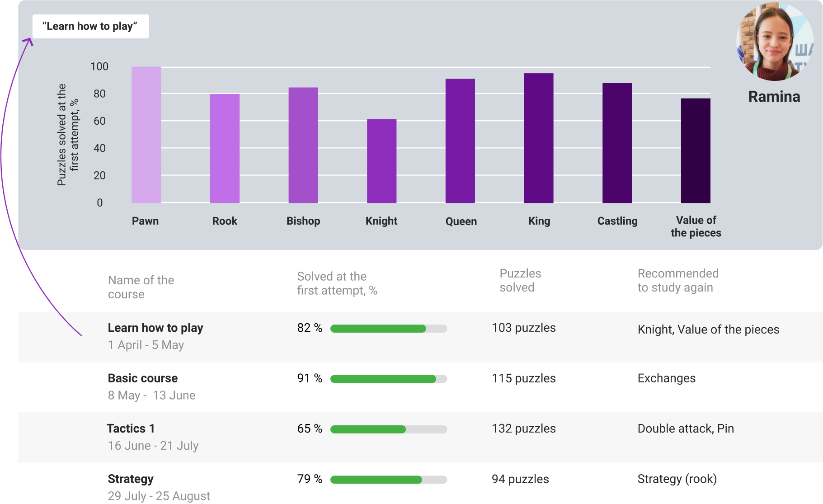The width and height of the screenshot is (823, 504).
Task: Click "Double attack, Pin" recommendation
Action: (686, 429)
